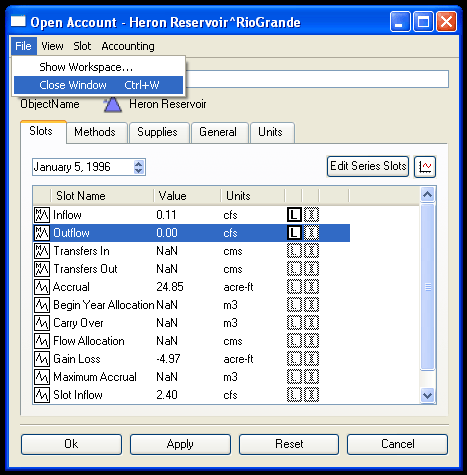
Task: Click the slot icon next to Gain Loss
Action: (x=42, y=359)
